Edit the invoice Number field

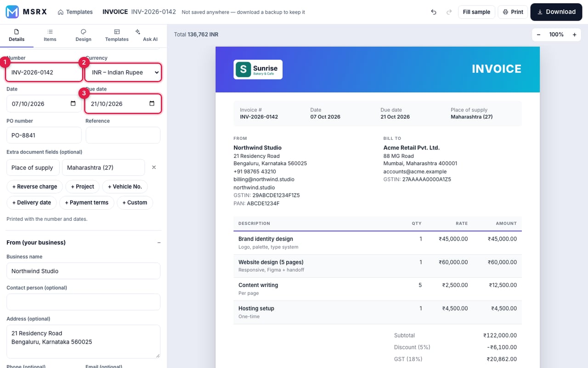tap(44, 72)
